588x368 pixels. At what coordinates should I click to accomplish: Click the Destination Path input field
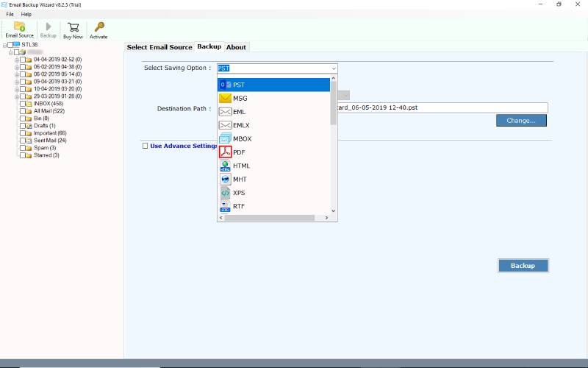tap(442, 107)
